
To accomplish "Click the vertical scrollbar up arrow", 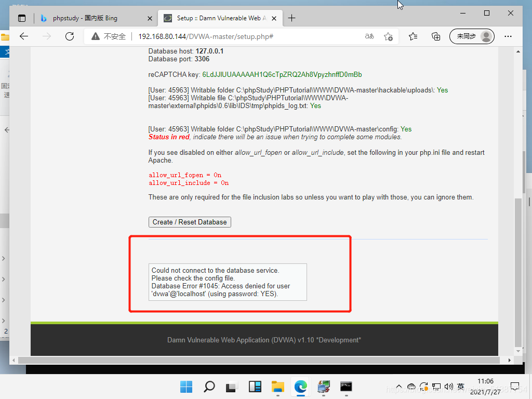I will coord(518,51).
